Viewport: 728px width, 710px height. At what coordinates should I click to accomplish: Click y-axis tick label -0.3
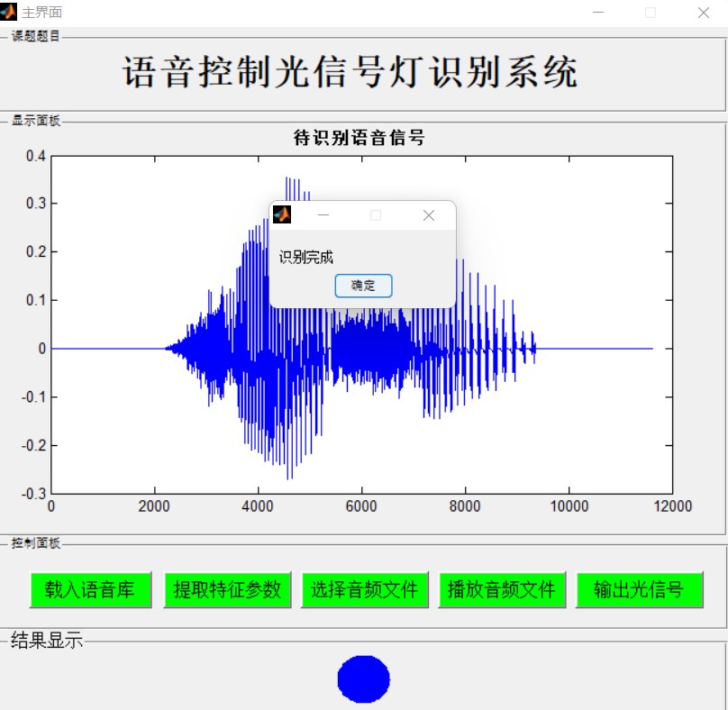click(x=33, y=494)
